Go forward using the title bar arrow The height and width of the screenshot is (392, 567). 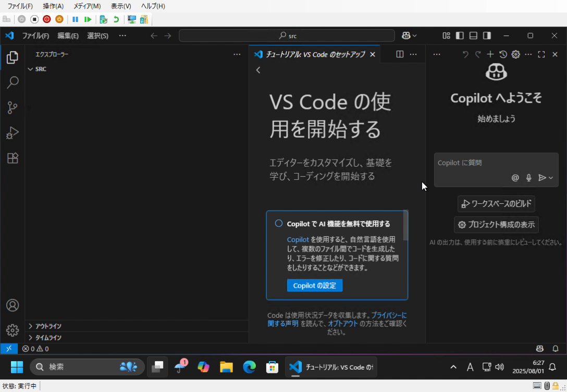(167, 35)
